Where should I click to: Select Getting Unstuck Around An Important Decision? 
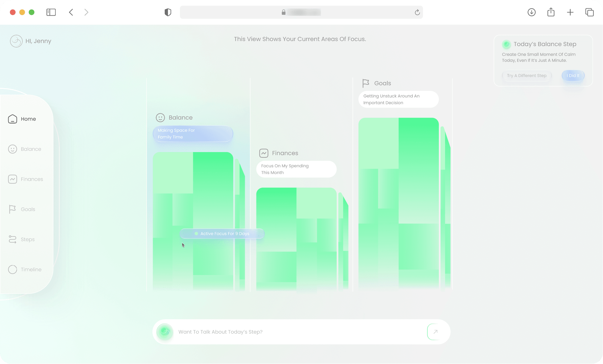coord(398,99)
